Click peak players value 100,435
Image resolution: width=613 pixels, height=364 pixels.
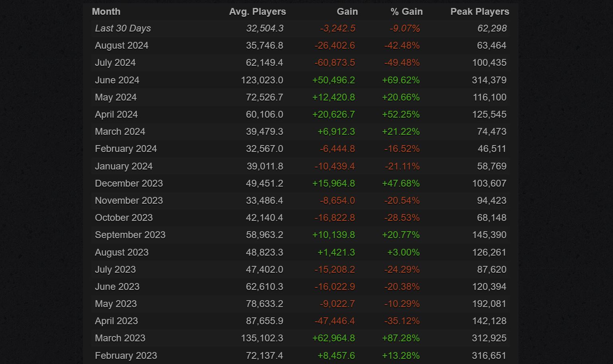(x=489, y=63)
